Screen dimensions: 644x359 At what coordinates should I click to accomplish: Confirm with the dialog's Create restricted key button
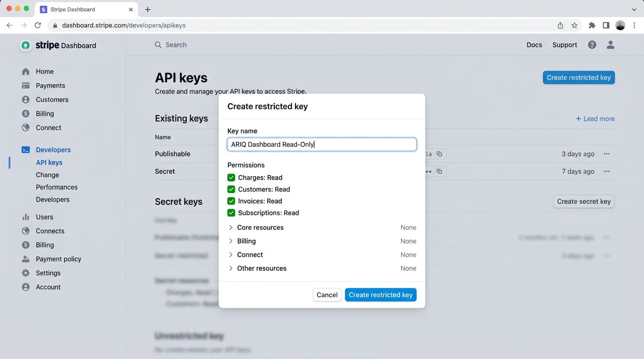click(x=381, y=295)
